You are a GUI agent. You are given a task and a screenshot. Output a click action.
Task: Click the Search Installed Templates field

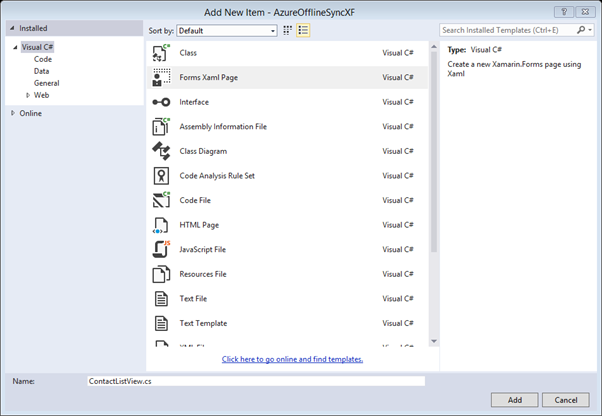click(508, 30)
